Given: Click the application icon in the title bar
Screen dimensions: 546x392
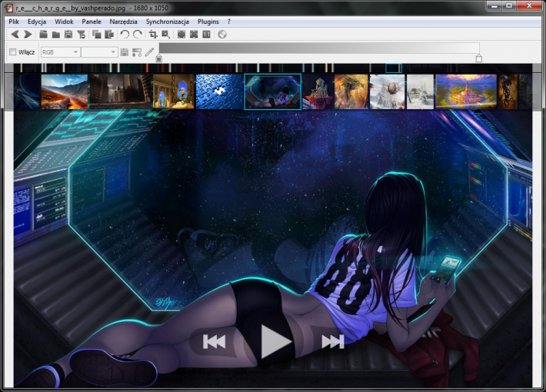Looking at the screenshot, I should click(10, 8).
